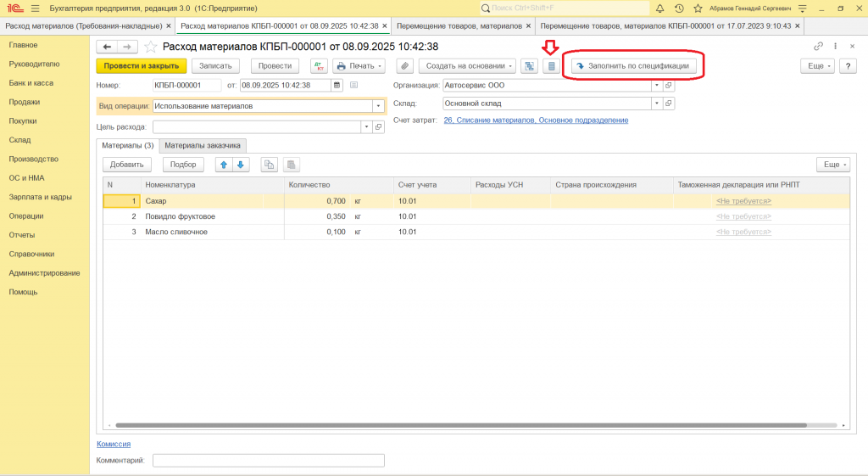The height and width of the screenshot is (476, 868).
Task: Click quantity 0,700 in Сахар row
Action: (336, 201)
